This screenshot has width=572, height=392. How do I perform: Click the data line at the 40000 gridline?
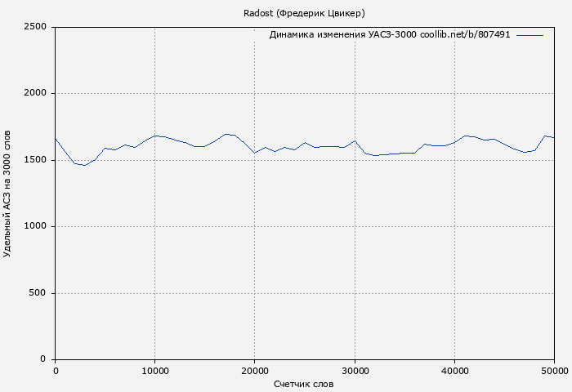pyautogui.click(x=454, y=142)
